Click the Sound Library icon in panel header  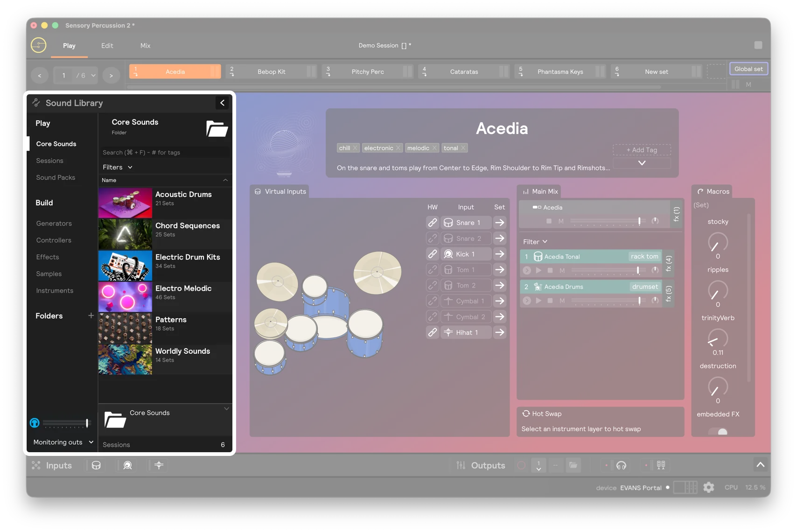point(35,103)
